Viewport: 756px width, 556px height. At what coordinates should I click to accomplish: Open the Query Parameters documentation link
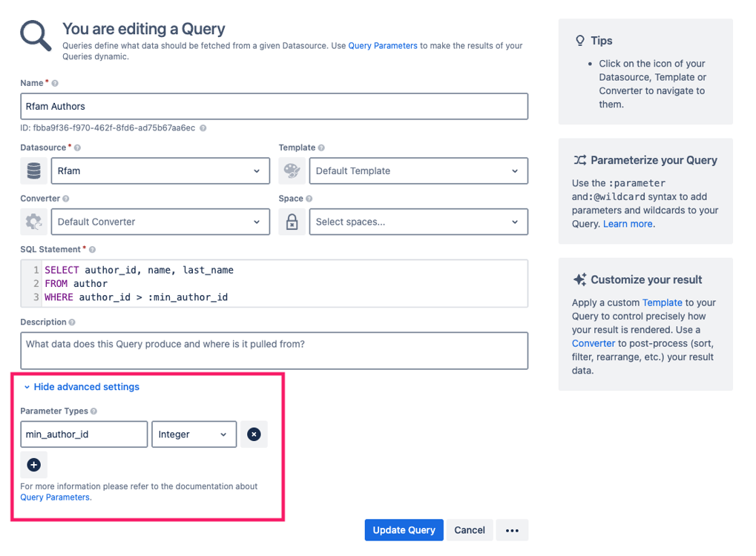55,497
